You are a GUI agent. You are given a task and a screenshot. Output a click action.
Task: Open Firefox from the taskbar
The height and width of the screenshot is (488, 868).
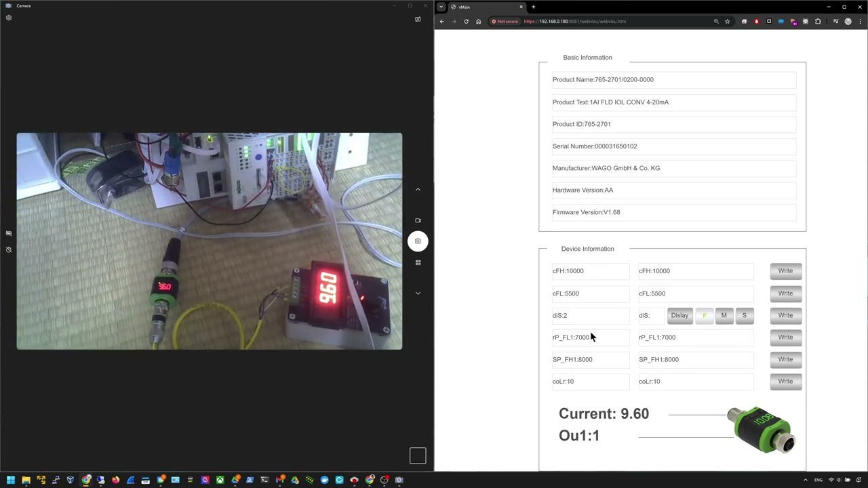point(115,480)
